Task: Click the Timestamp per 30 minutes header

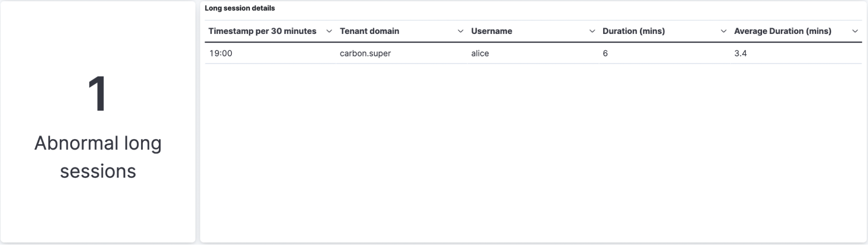Action: pyautogui.click(x=262, y=31)
